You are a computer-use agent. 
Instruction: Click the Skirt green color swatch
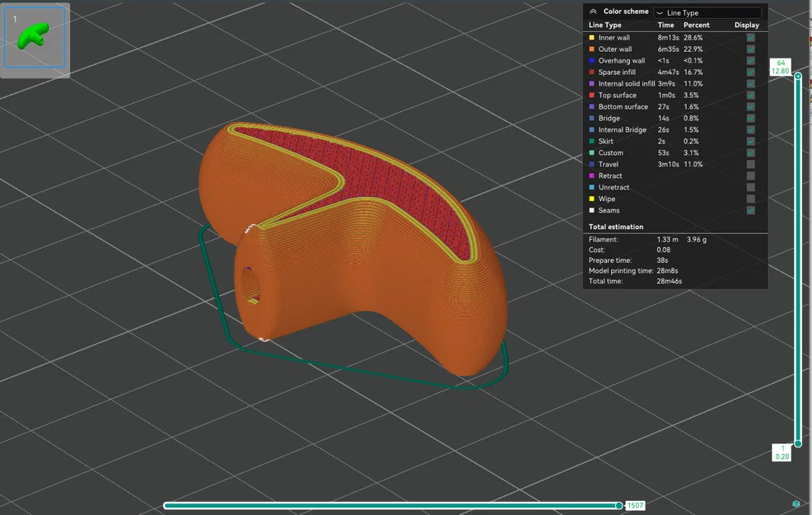click(x=591, y=142)
